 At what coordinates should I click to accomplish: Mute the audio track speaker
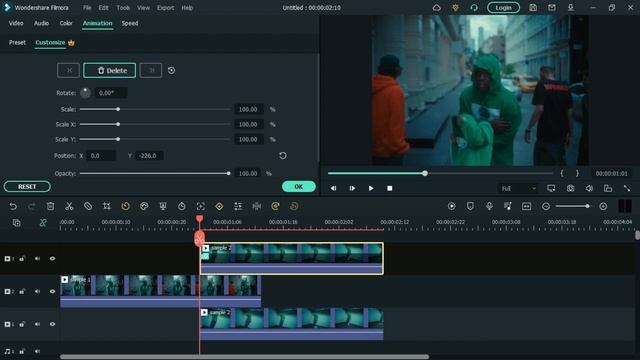tap(37, 351)
